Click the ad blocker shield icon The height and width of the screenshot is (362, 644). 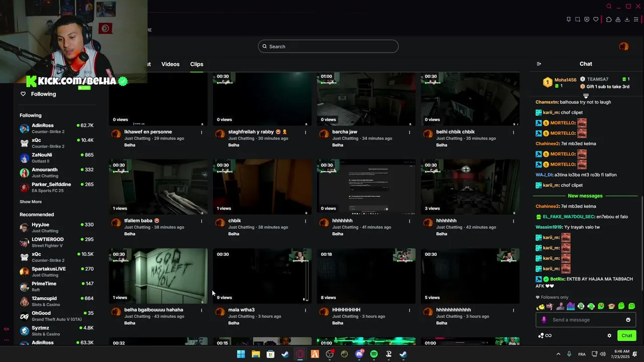pos(587,20)
